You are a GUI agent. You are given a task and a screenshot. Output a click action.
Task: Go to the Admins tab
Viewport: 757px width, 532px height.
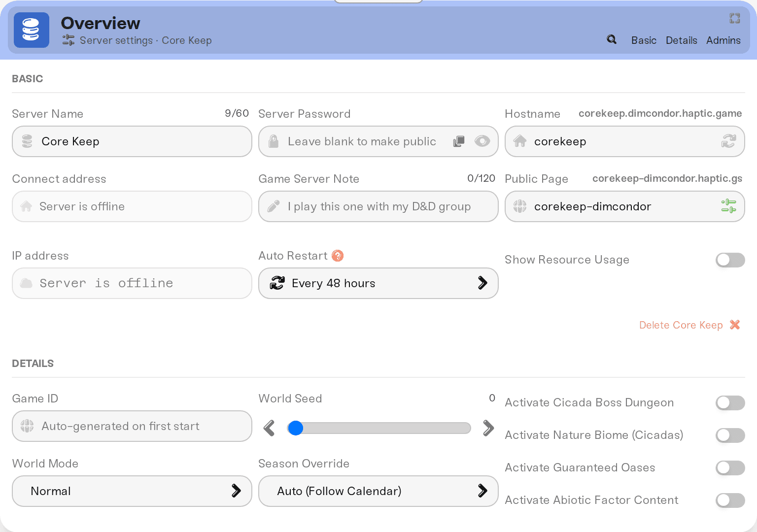pos(723,40)
